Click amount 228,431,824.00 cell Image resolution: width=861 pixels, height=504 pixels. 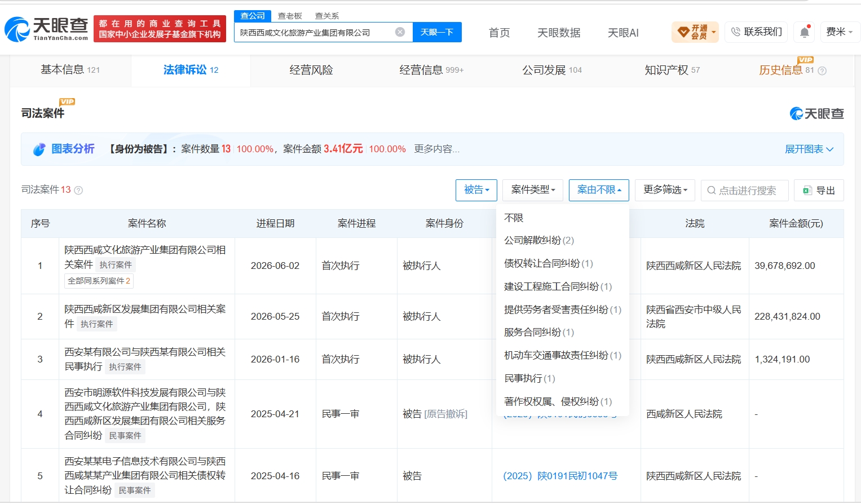787,316
